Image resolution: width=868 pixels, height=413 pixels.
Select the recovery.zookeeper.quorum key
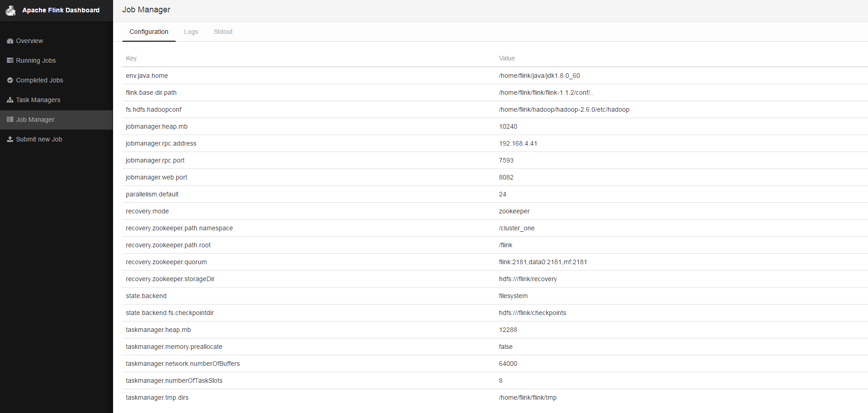[166, 262]
